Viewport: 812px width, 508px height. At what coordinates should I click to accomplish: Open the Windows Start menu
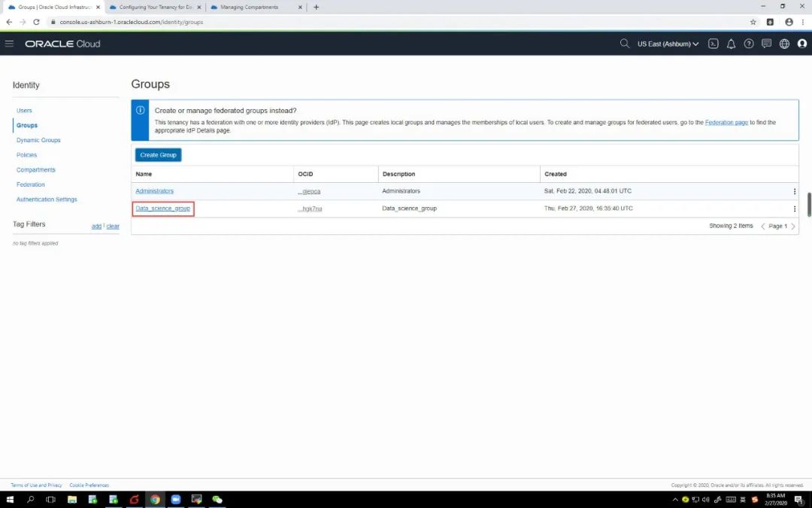(10, 500)
